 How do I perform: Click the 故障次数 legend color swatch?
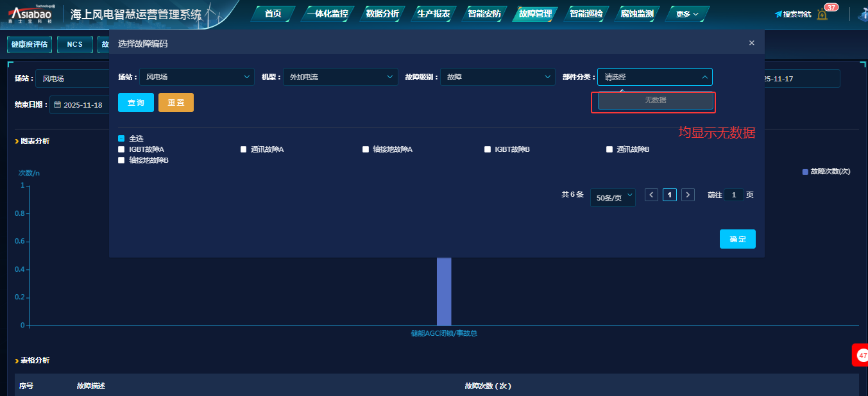[805, 172]
